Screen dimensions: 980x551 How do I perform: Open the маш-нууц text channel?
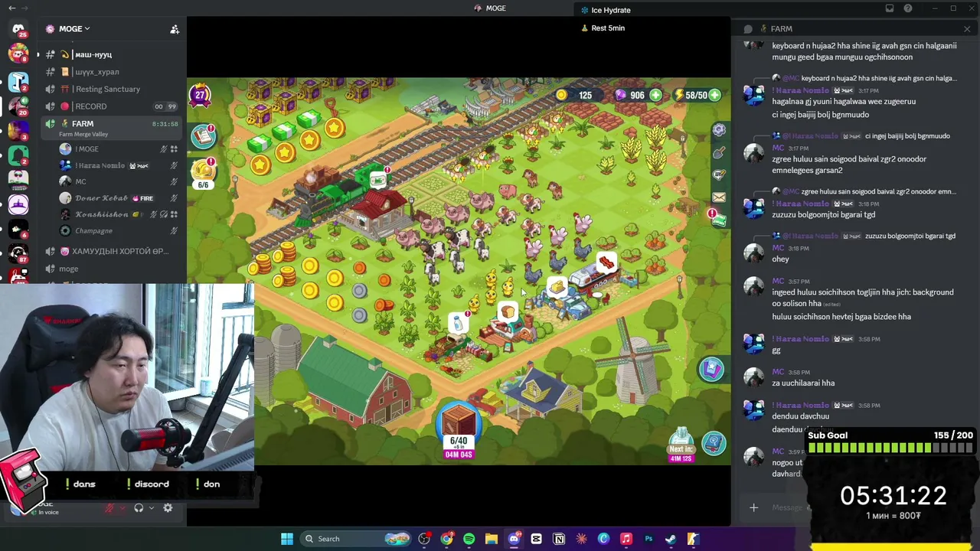coord(112,54)
